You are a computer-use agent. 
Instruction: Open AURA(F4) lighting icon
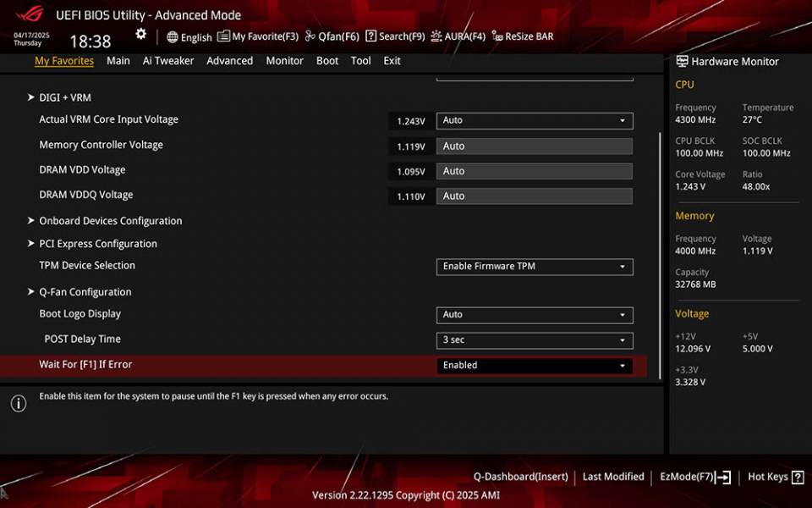tap(436, 36)
